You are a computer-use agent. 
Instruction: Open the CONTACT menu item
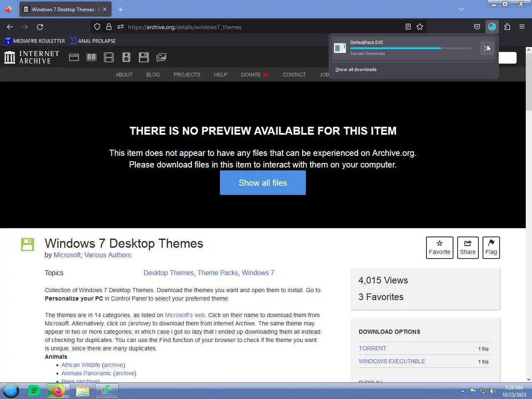[294, 75]
